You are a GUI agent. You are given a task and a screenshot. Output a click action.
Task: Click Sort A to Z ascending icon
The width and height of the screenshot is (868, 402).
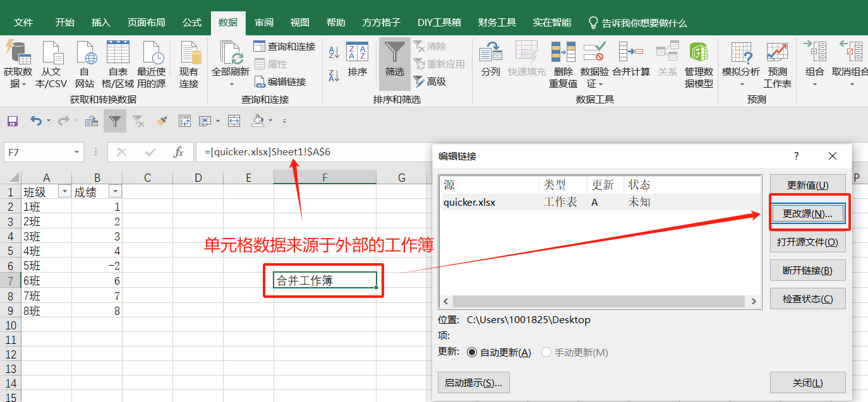click(335, 52)
